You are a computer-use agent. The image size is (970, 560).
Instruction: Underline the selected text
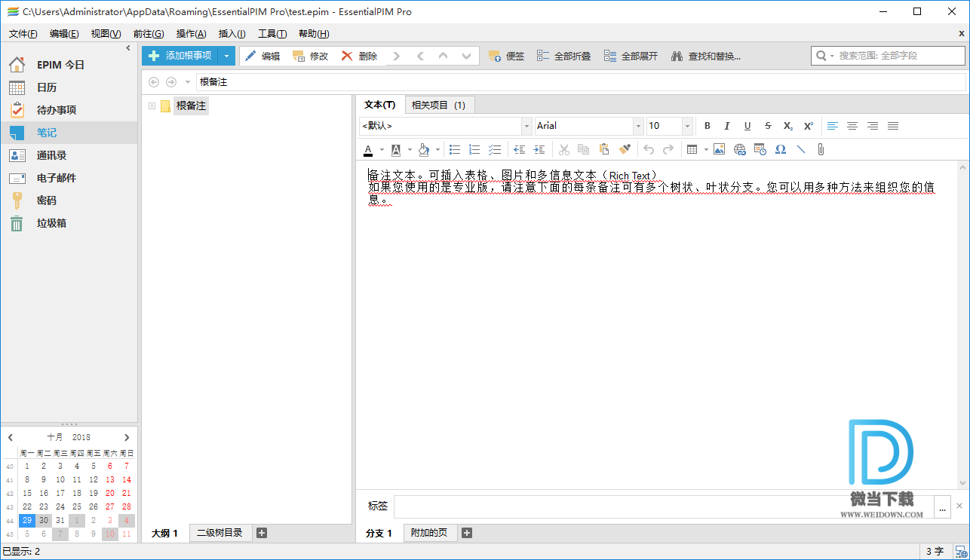pyautogui.click(x=747, y=126)
